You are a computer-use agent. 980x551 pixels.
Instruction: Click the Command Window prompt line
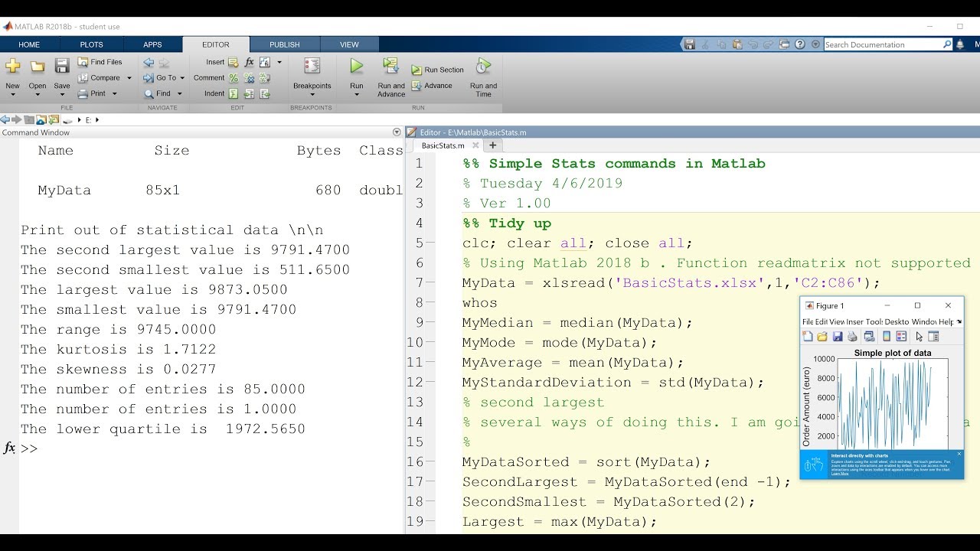point(211,448)
